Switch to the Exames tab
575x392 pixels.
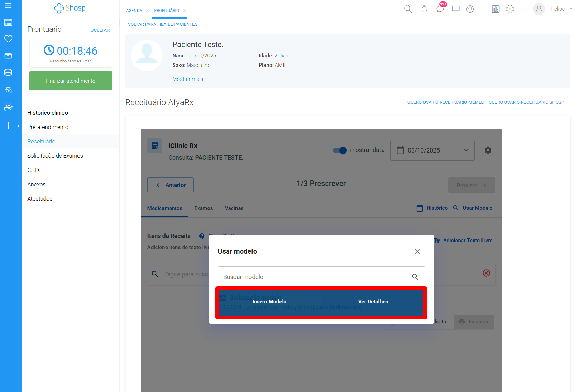[203, 208]
